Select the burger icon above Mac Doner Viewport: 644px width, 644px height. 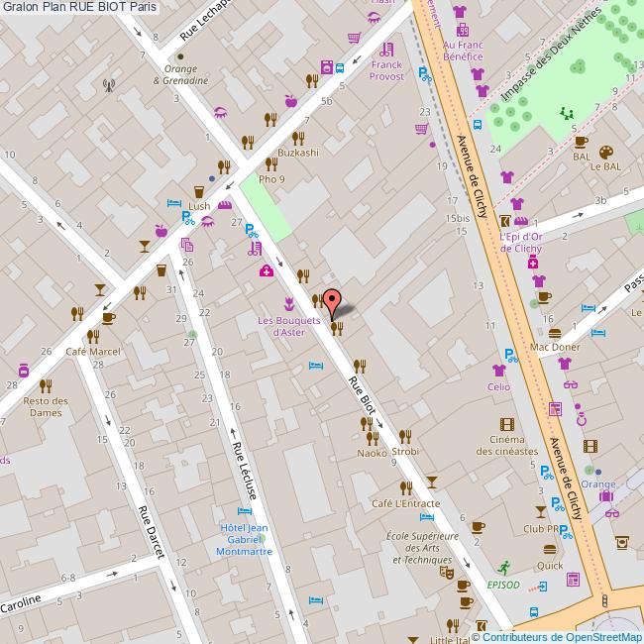click(x=555, y=332)
